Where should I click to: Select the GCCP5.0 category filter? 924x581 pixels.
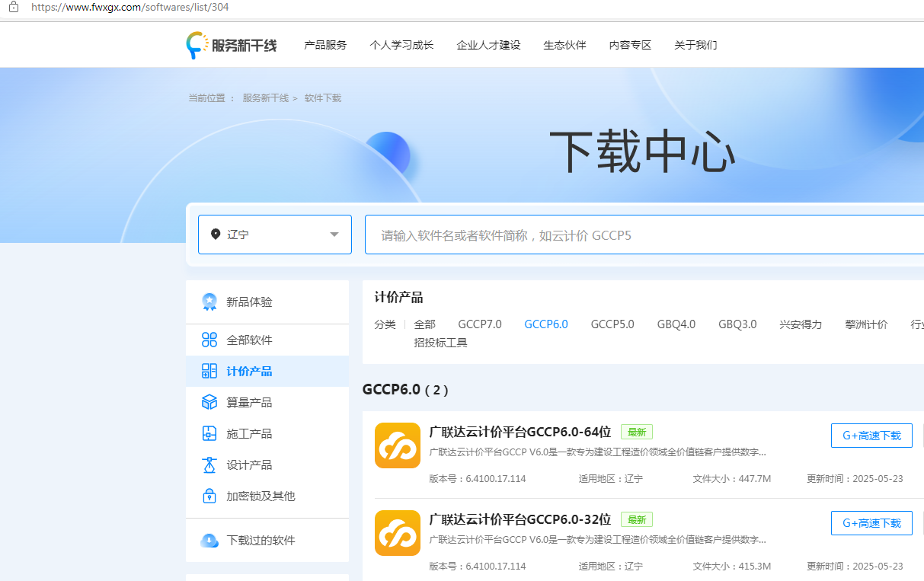pyautogui.click(x=612, y=324)
